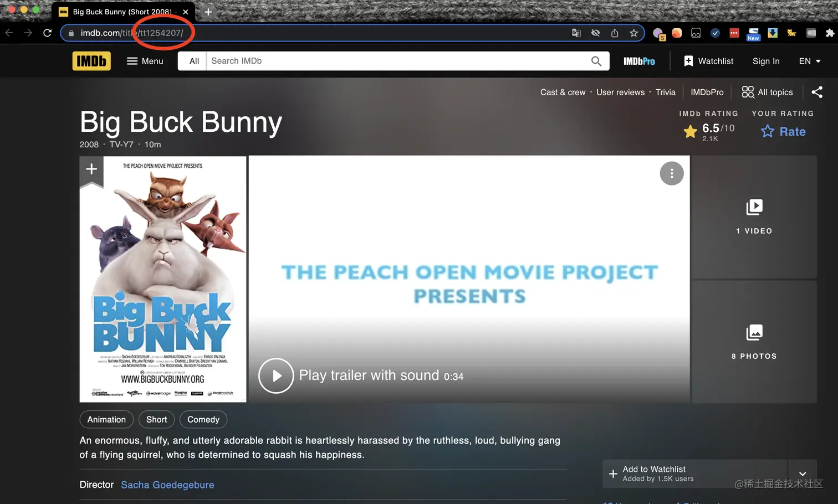Open Trivia link
This screenshot has width=838, height=504.
click(x=666, y=92)
